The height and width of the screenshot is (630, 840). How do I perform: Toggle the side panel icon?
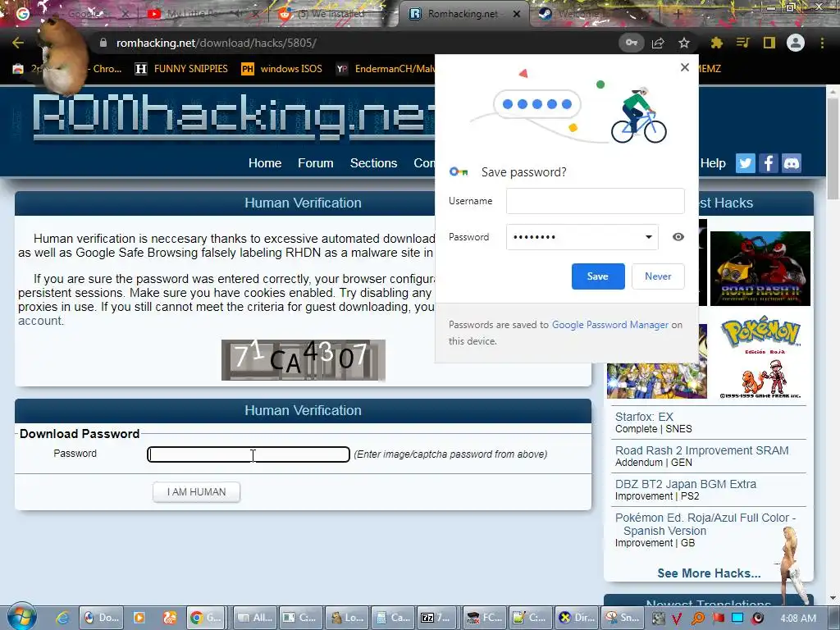point(769,43)
